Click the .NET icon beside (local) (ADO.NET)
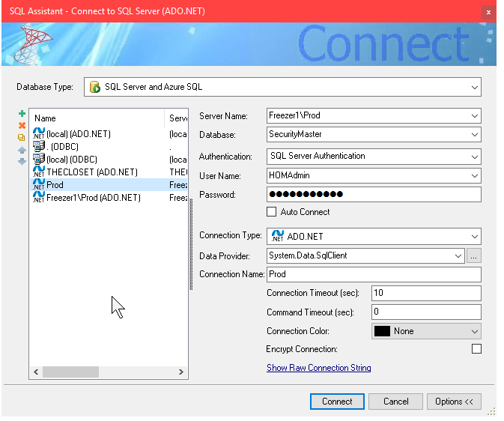The height and width of the screenshot is (421, 504). (x=39, y=133)
